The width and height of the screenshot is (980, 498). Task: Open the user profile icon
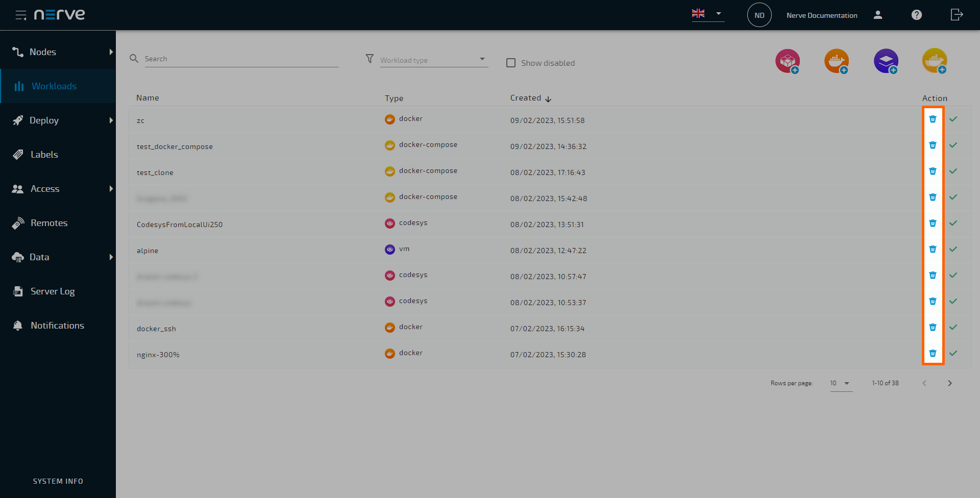point(878,15)
